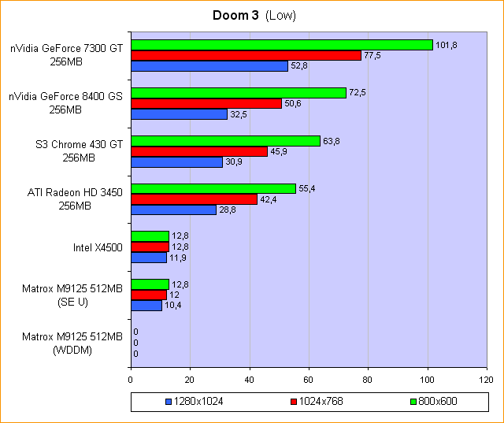This screenshot has height=423, width=504.
Task: Click the red bar valued 45,9
Action: point(199,152)
